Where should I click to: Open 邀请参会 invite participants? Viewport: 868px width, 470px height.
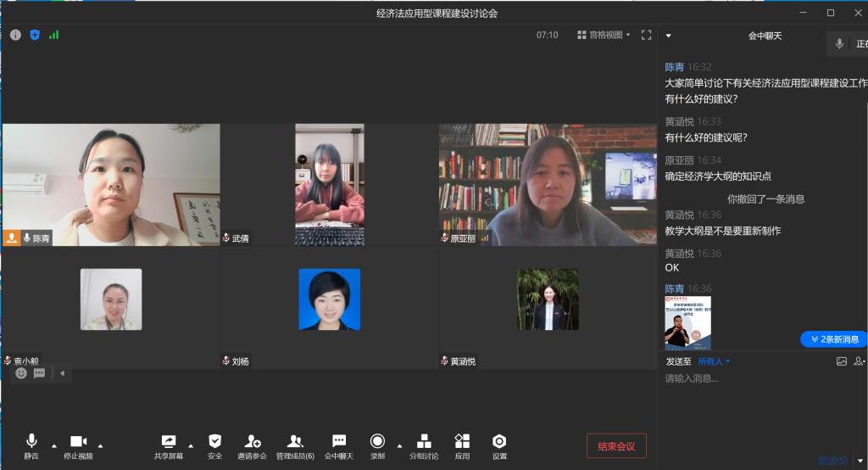pyautogui.click(x=253, y=445)
